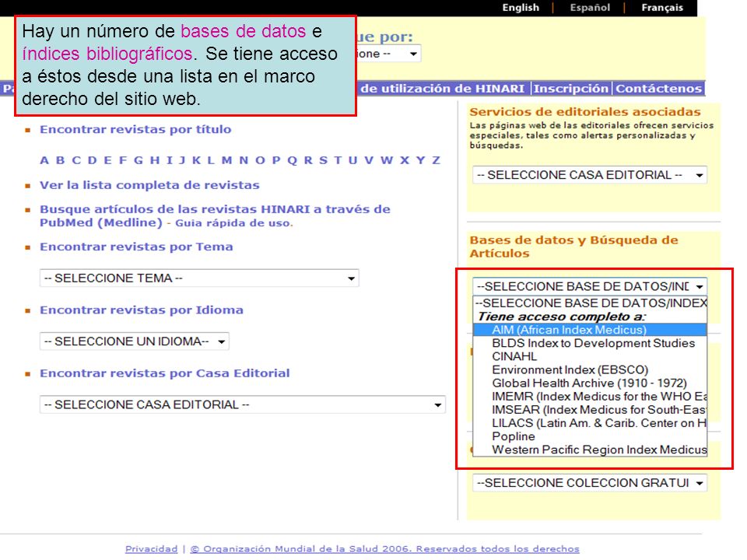Choose LILACS Latin Am. & Carib. option
The height and width of the screenshot is (560, 747).
[x=590, y=423]
